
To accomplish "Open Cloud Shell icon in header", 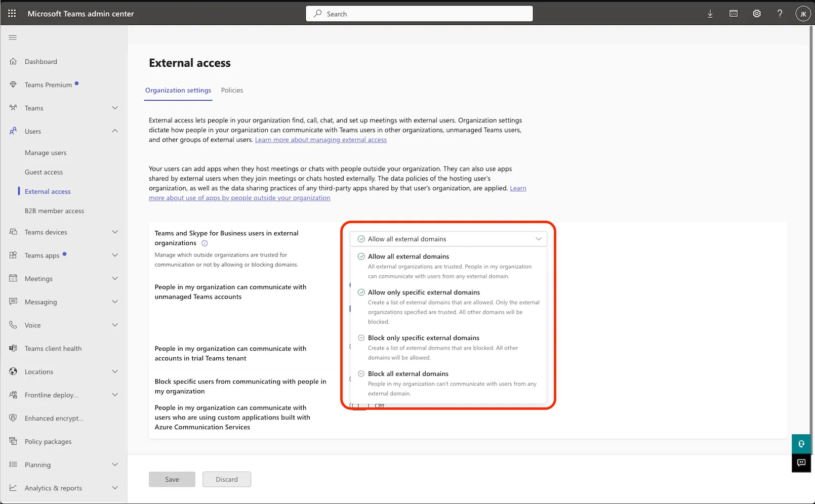I will coord(733,14).
